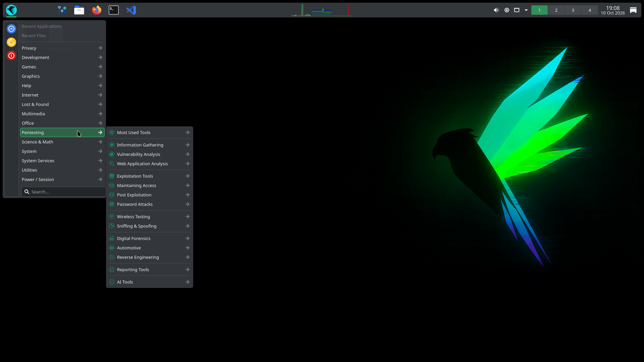Viewport: 644px width, 362px height.
Task: Click the red shutdown power icon
Action: click(x=11, y=56)
